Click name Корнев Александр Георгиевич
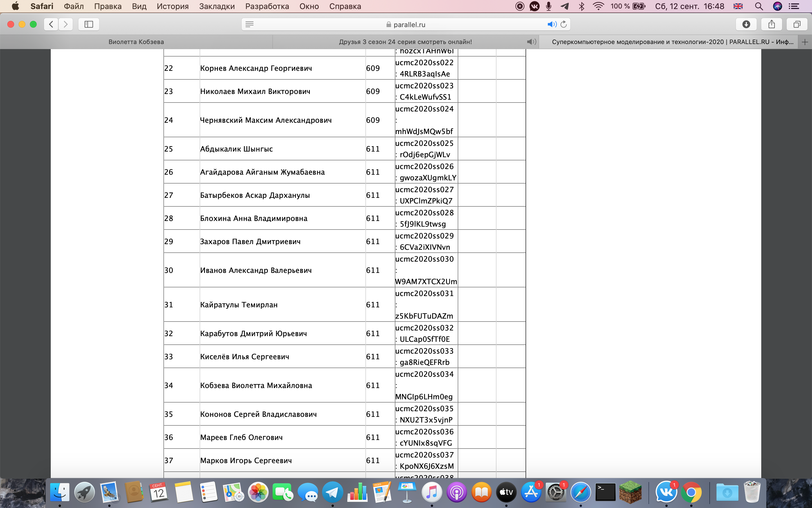The width and height of the screenshot is (812, 508). coord(256,68)
